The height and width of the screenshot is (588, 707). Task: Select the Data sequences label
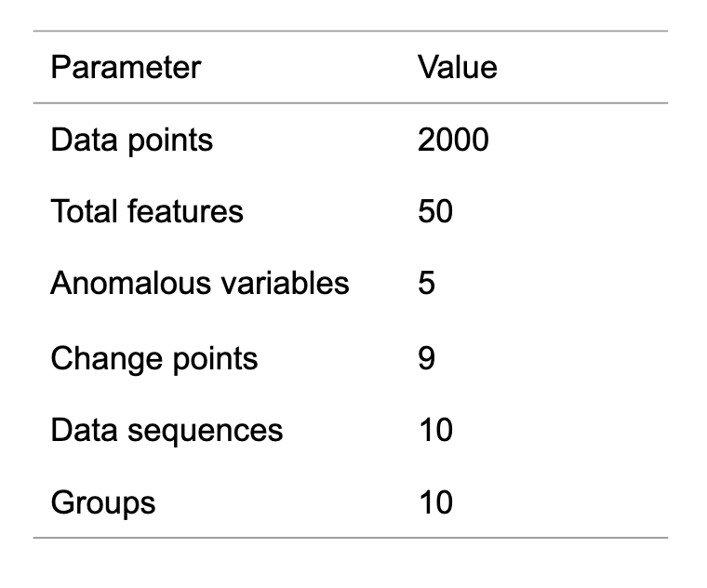point(167,432)
